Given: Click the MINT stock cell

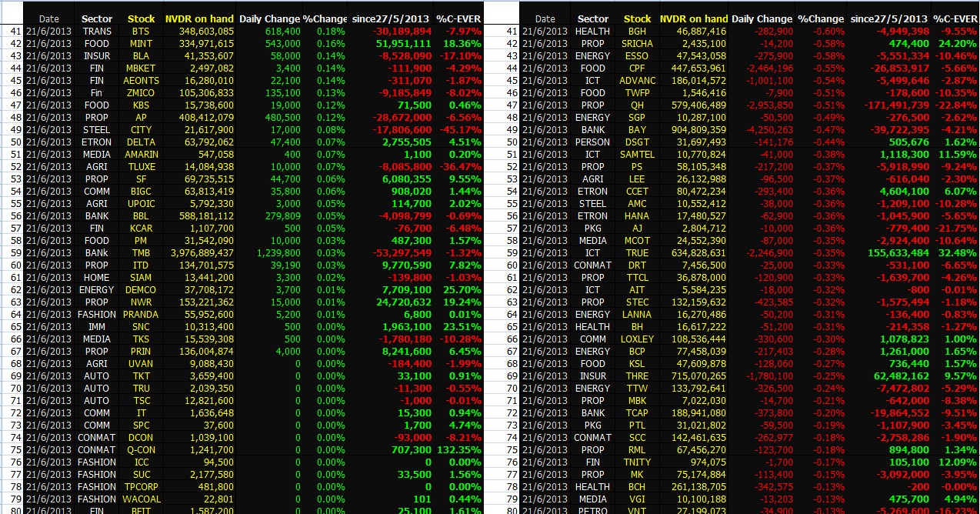Looking at the screenshot, I should [141, 44].
